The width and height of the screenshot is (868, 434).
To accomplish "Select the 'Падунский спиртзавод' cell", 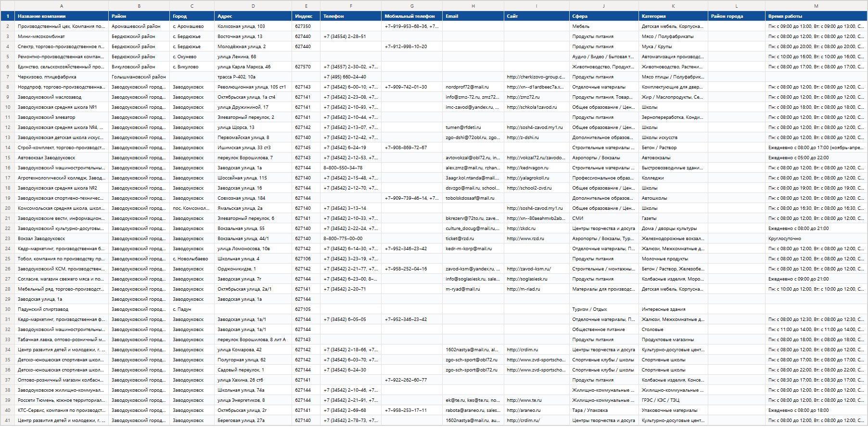I will point(62,309).
